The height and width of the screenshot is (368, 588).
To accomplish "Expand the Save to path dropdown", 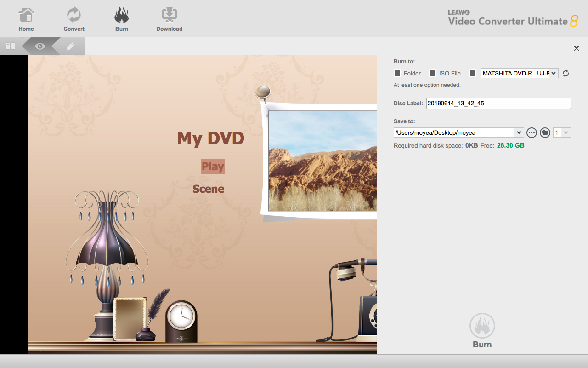I will click(x=519, y=132).
